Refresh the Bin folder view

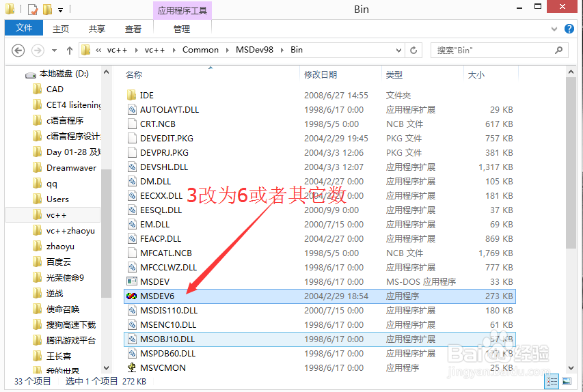(413, 50)
